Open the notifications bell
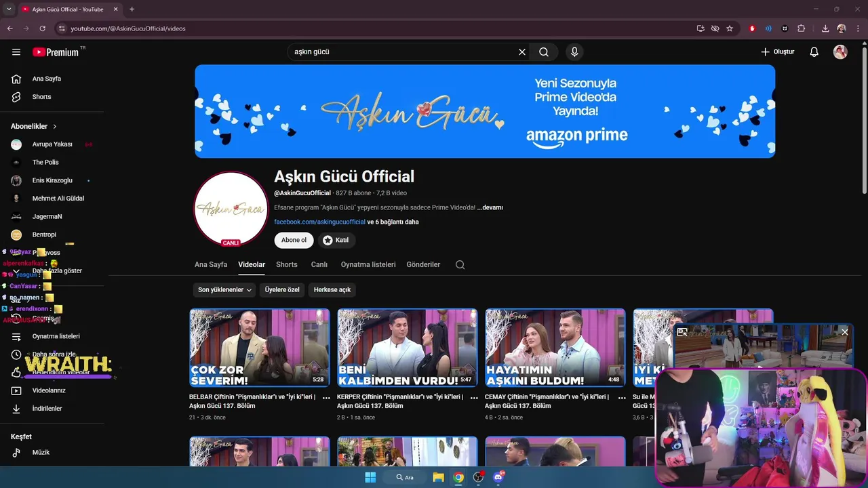868x488 pixels. click(x=814, y=52)
